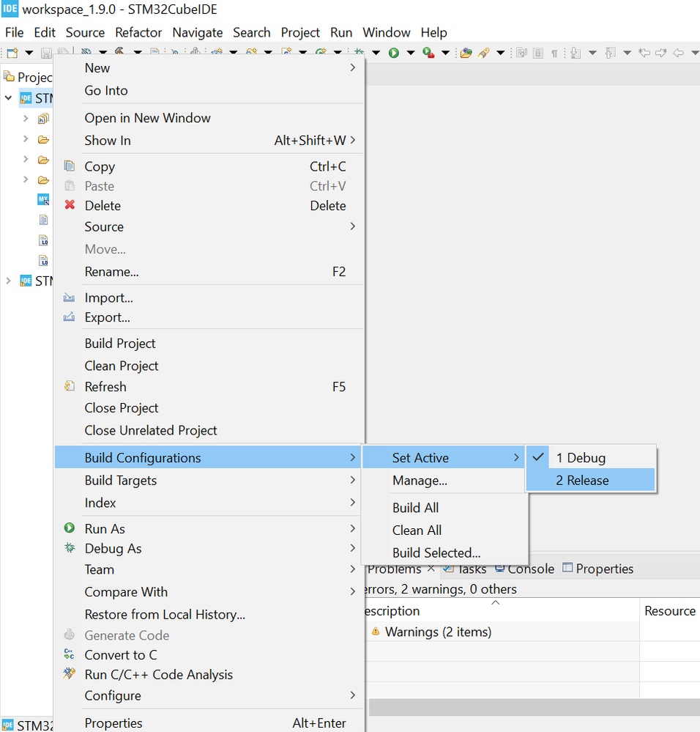Click the green Run As icon
Viewport: 700px width, 732px height.
(x=70, y=528)
